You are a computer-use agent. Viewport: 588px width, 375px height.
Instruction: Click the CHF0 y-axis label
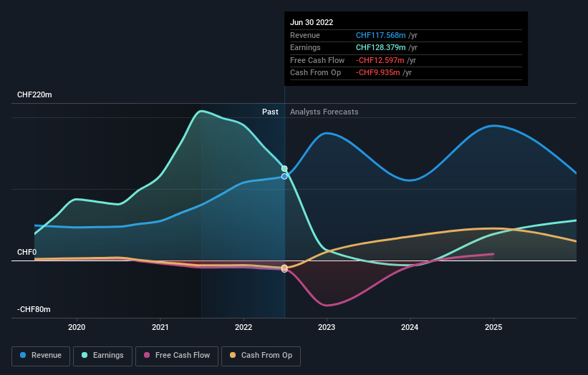pyautogui.click(x=27, y=252)
